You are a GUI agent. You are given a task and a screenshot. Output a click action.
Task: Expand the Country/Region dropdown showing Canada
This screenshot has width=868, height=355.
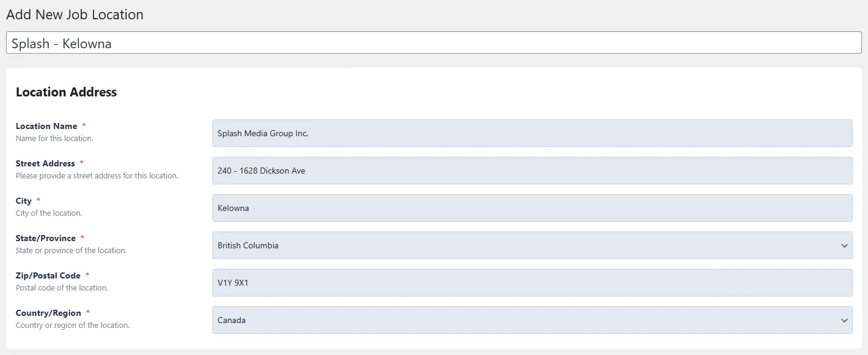pyautogui.click(x=532, y=320)
